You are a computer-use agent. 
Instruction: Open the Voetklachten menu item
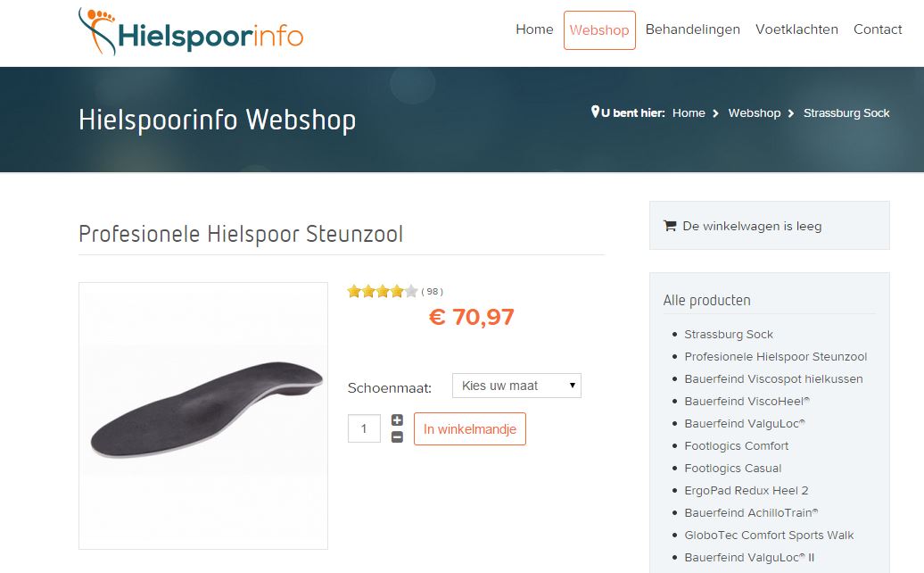796,29
